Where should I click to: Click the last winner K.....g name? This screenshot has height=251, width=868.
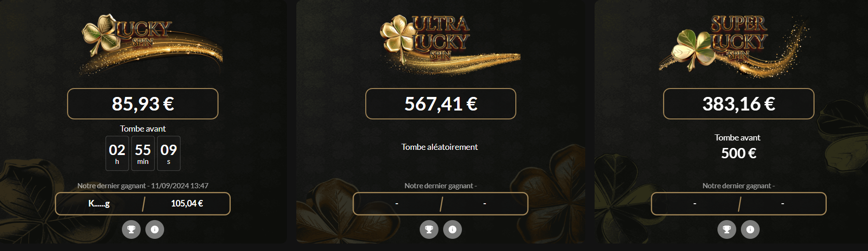pos(99,203)
